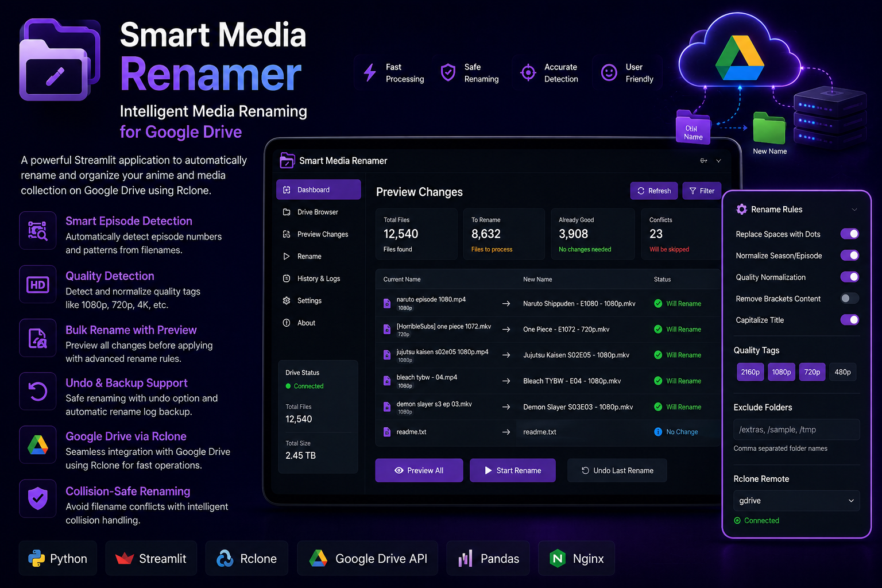The image size is (882, 588).
Task: Click the History & Logs document icon
Action: point(287,278)
